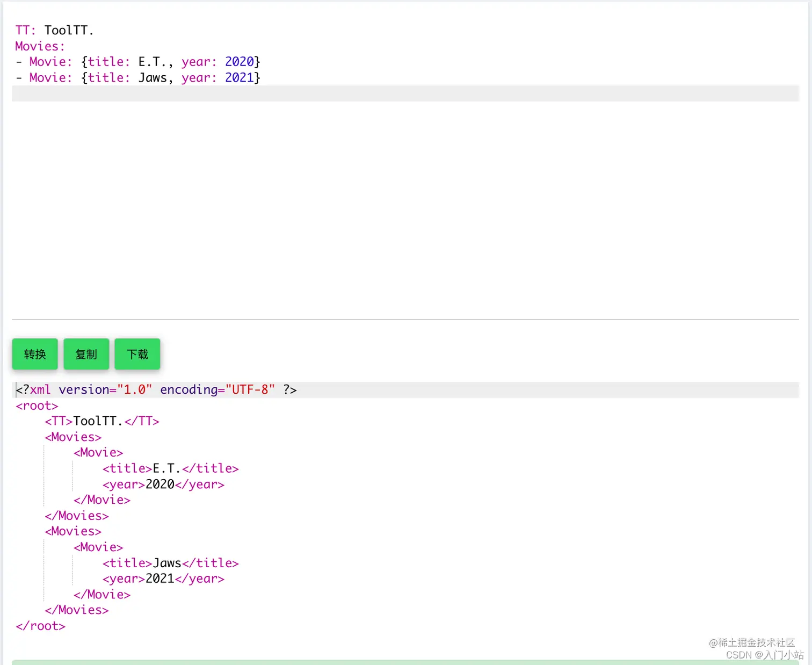Click the 复制 copy button
812x665 pixels.
[x=86, y=354]
